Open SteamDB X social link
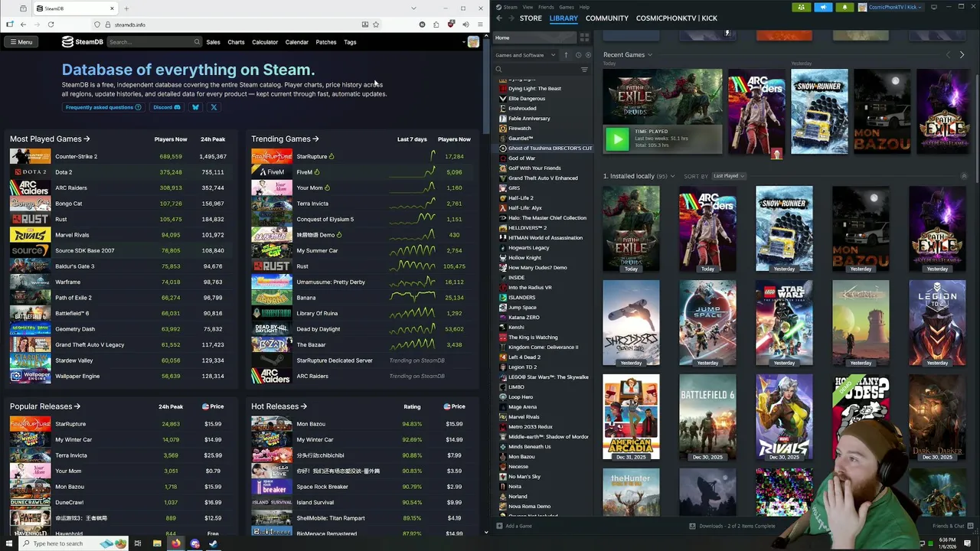The height and width of the screenshot is (551, 980). [x=214, y=107]
